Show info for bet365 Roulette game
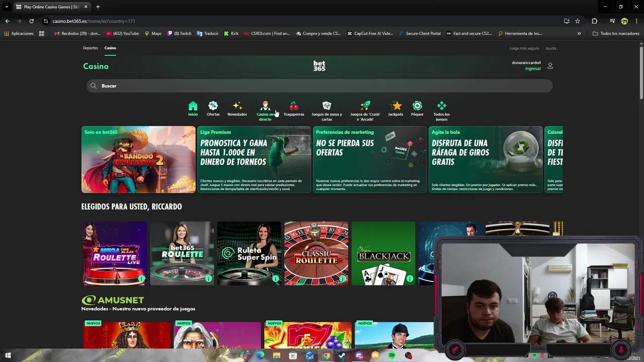Viewport: 644px width, 362px height. click(208, 279)
